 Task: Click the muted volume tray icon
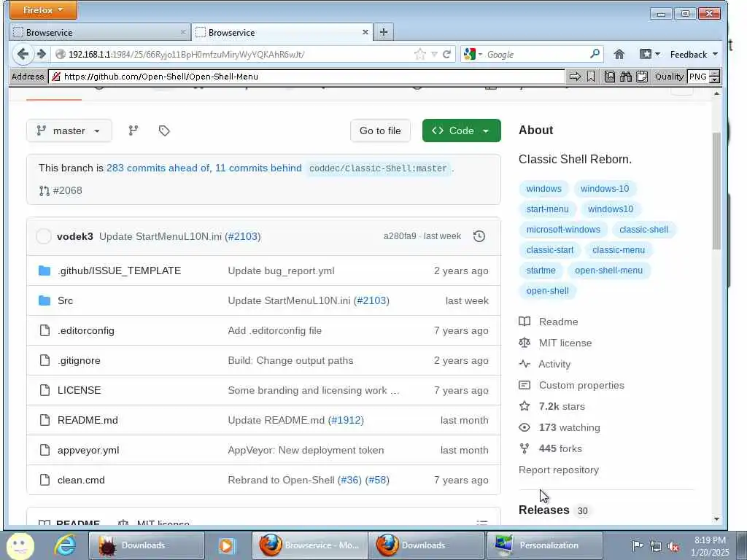673,546
